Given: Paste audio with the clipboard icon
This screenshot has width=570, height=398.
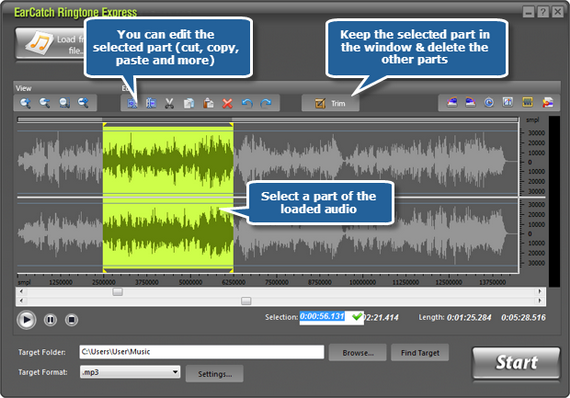Looking at the screenshot, I should [x=208, y=103].
